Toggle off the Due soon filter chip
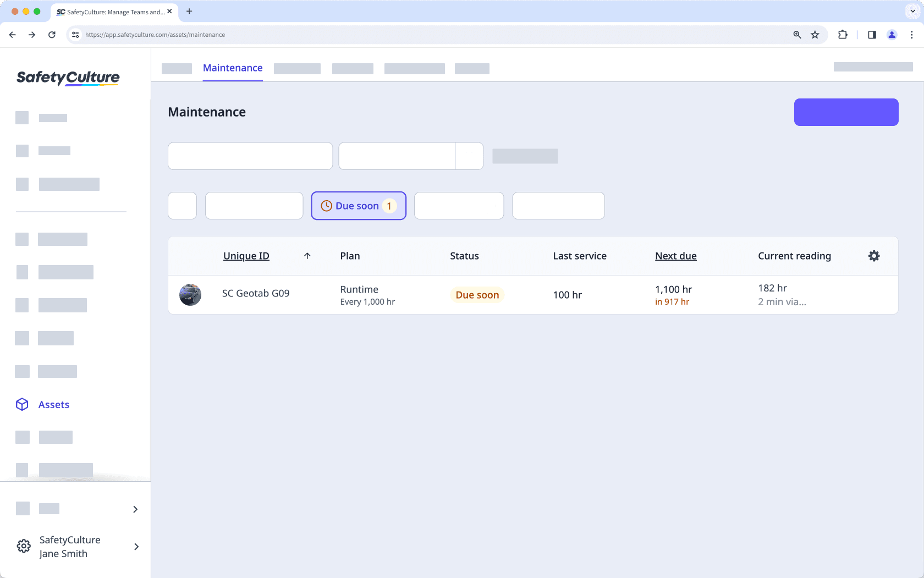Image resolution: width=924 pixels, height=578 pixels. point(358,206)
